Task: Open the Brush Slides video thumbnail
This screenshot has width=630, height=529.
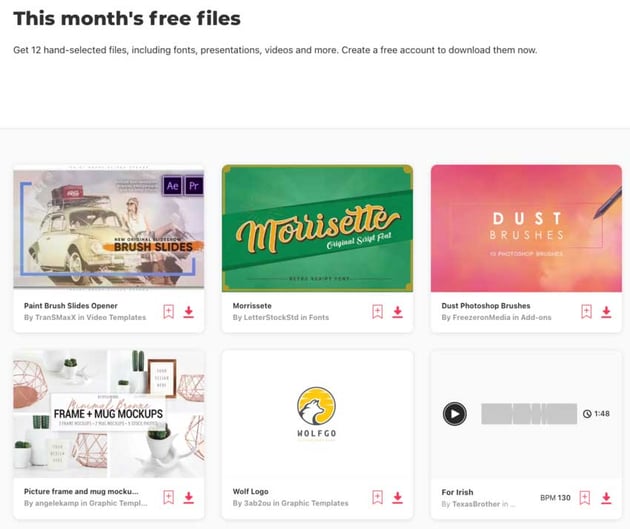Action: coord(108,228)
